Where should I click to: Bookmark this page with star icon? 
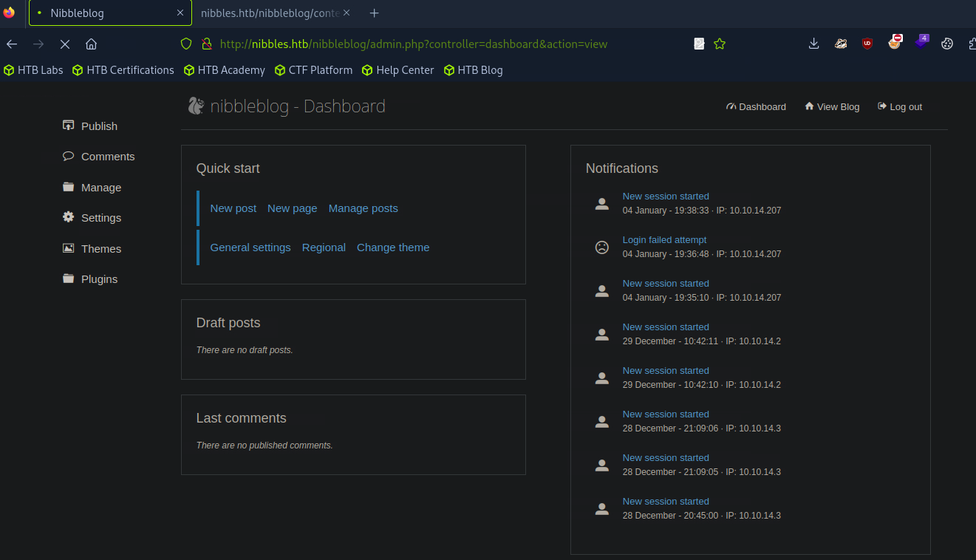(x=720, y=44)
